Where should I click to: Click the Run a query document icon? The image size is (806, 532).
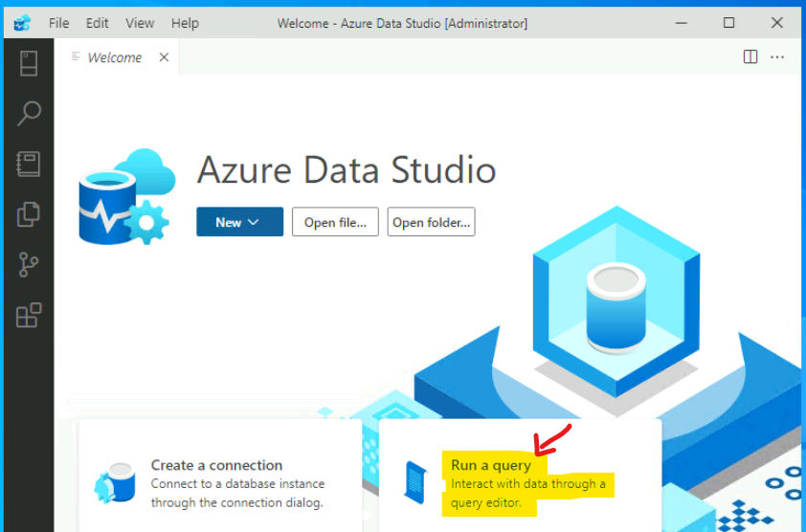[x=415, y=482]
